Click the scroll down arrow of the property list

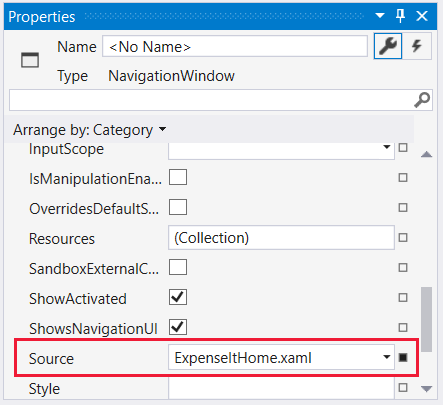(x=426, y=389)
